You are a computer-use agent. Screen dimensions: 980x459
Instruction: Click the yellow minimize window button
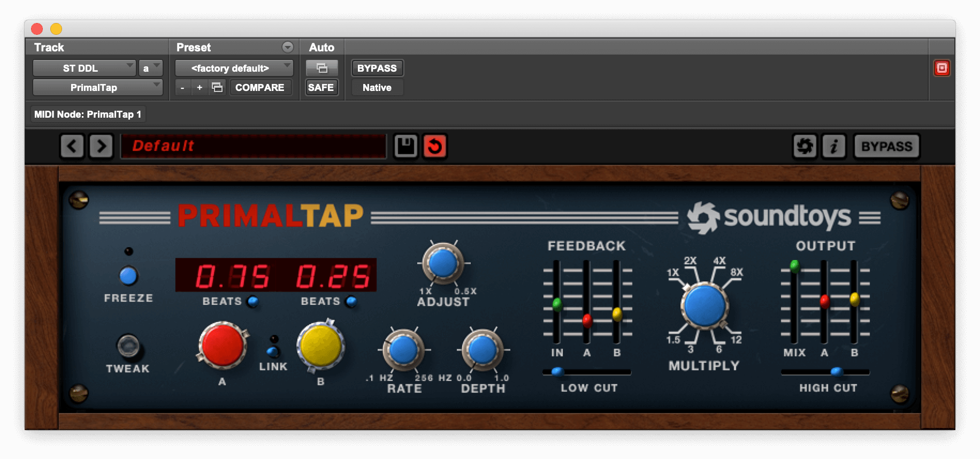coord(56,28)
